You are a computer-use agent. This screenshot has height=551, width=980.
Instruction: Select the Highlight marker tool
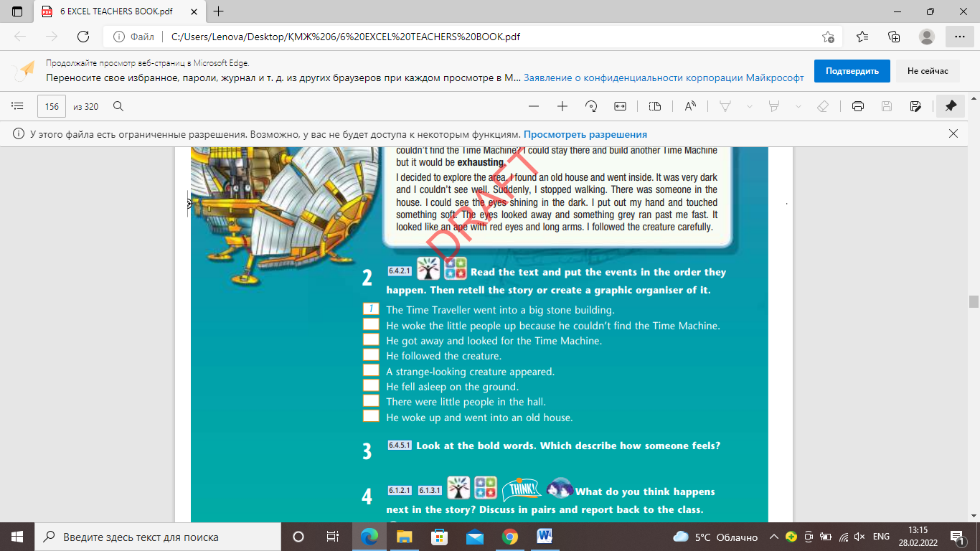[x=774, y=106]
